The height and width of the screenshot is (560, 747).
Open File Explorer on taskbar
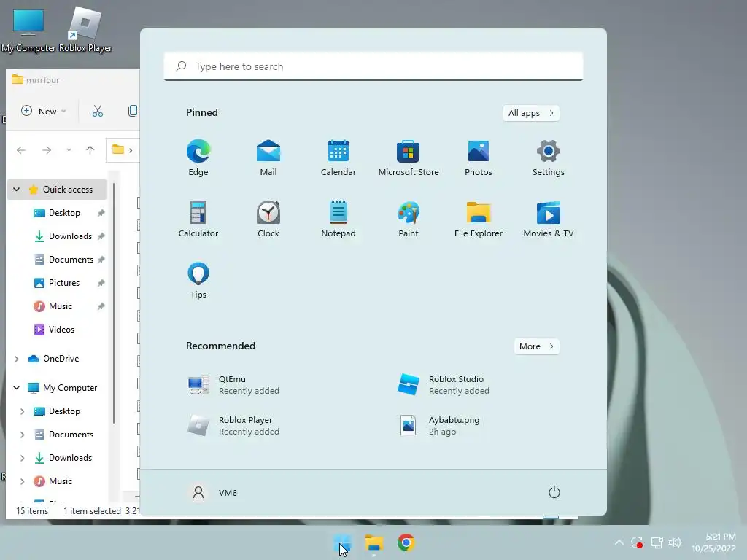tap(374, 542)
